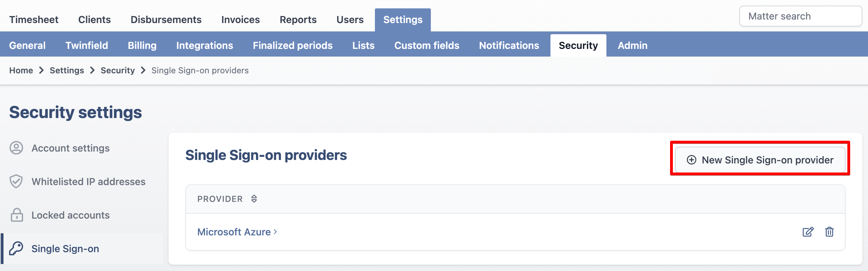Go to the Integrations settings tab
Viewport: 868px width, 271px height.
click(x=205, y=45)
